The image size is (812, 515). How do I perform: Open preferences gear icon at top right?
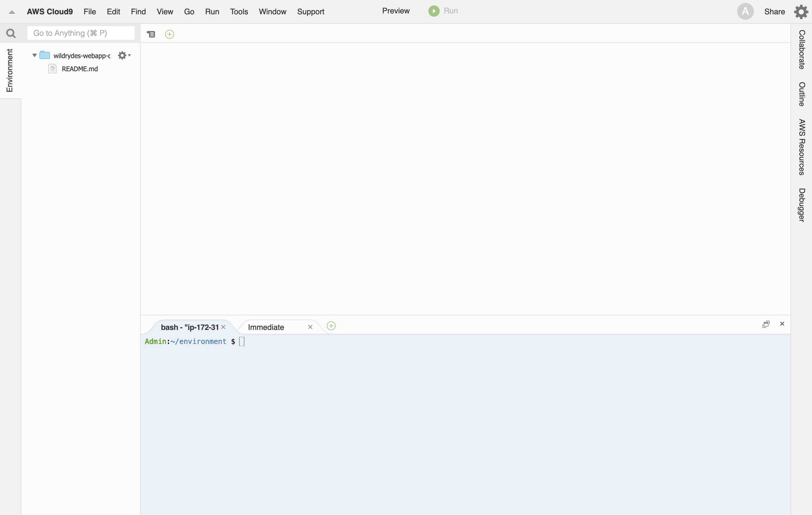pos(801,12)
